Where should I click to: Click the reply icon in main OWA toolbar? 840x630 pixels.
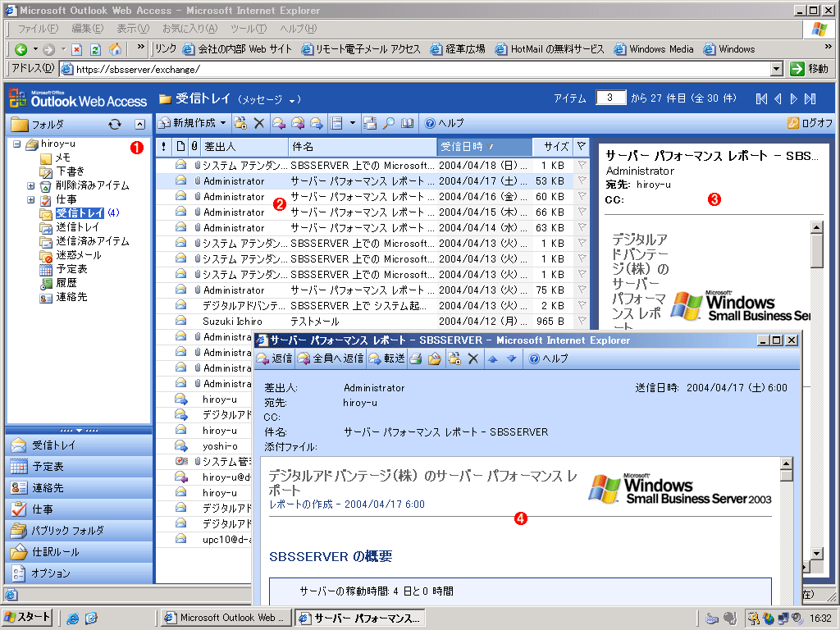(x=279, y=123)
